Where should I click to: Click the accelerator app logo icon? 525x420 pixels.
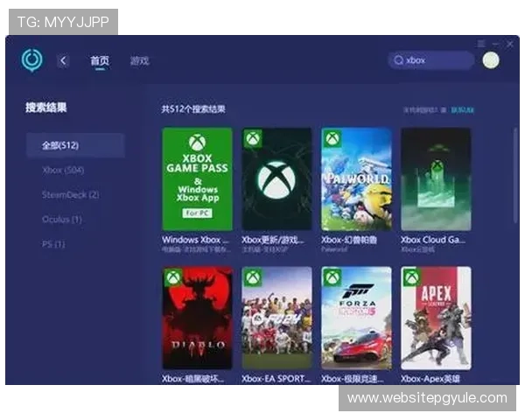pyautogui.click(x=32, y=60)
